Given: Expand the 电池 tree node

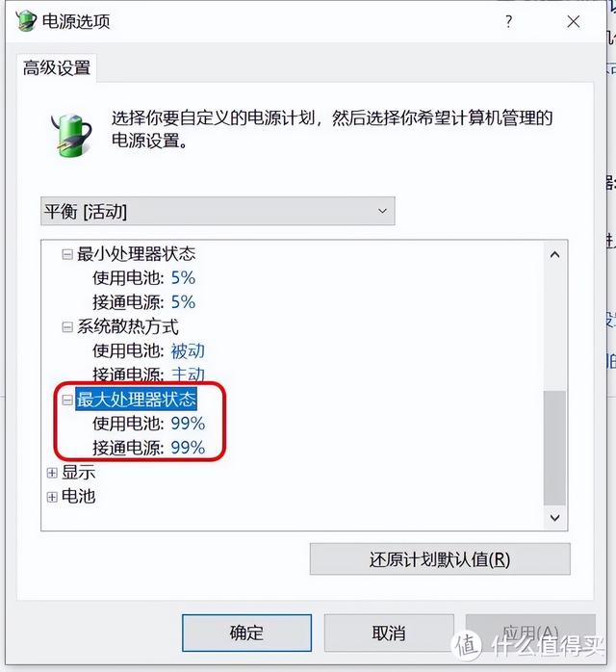Looking at the screenshot, I should pyautogui.click(x=52, y=497).
